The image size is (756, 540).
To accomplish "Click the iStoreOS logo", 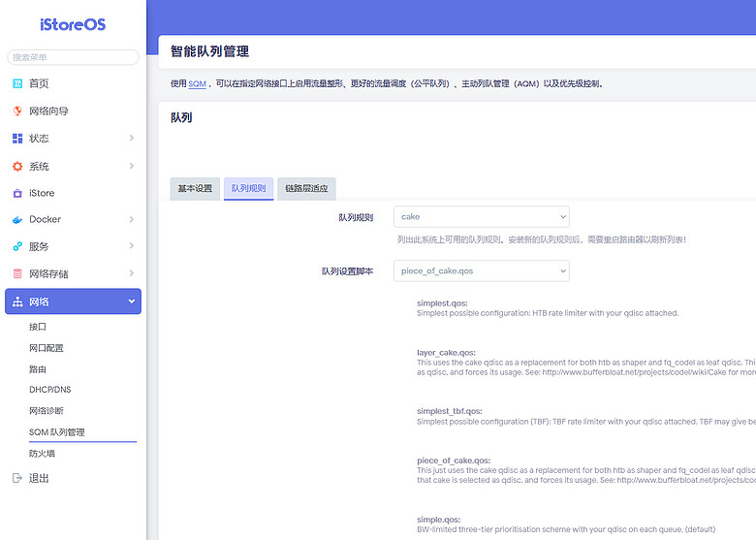I will [73, 24].
